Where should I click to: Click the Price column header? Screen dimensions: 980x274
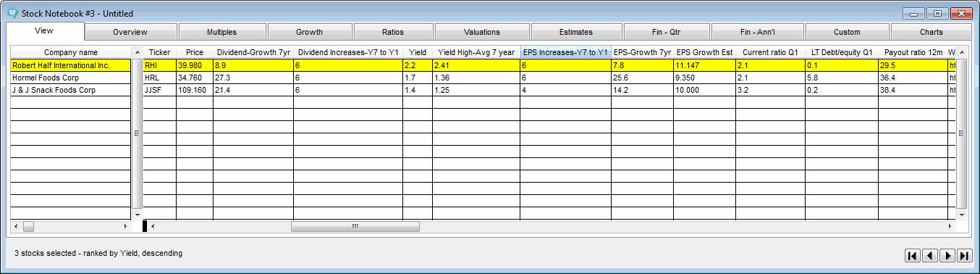coord(195,52)
